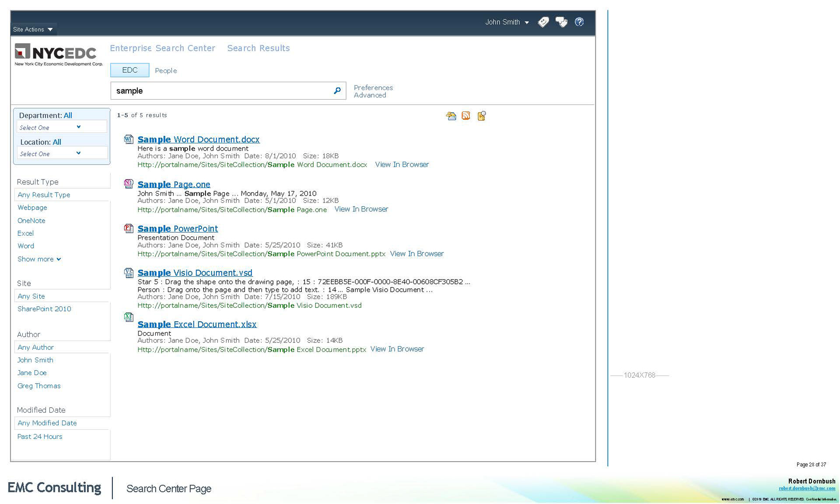Screen dimensions: 840x504
Task: Click the Search from Windows icon
Action: (x=481, y=116)
